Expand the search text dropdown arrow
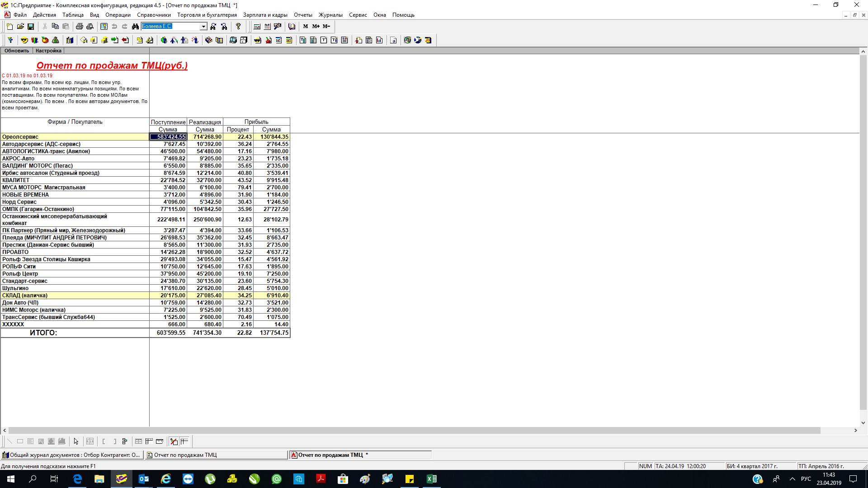Viewport: 868px width, 488px height. click(203, 27)
